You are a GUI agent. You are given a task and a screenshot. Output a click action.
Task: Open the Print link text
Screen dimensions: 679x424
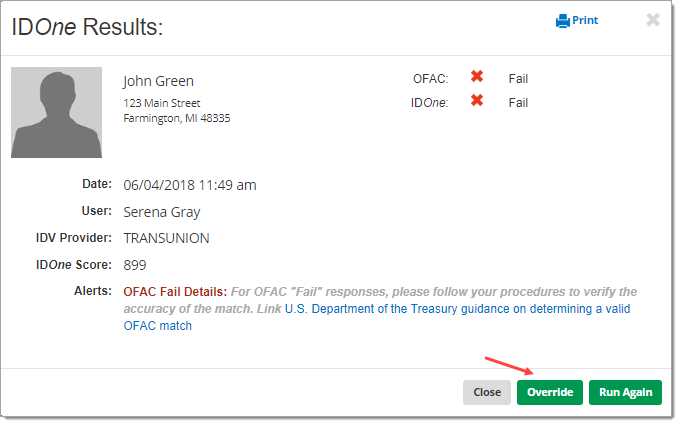tap(585, 20)
